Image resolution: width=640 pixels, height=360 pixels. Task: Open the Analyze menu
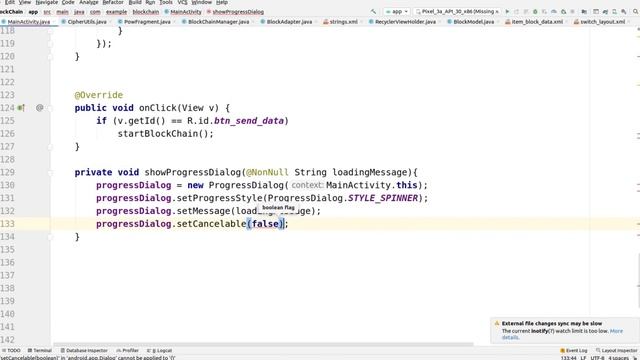coord(89,2)
